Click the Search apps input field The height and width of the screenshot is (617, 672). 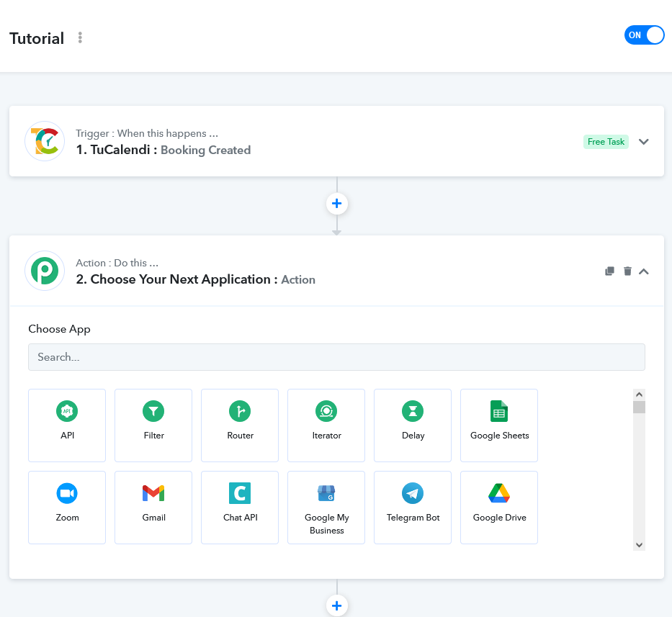[x=336, y=357]
